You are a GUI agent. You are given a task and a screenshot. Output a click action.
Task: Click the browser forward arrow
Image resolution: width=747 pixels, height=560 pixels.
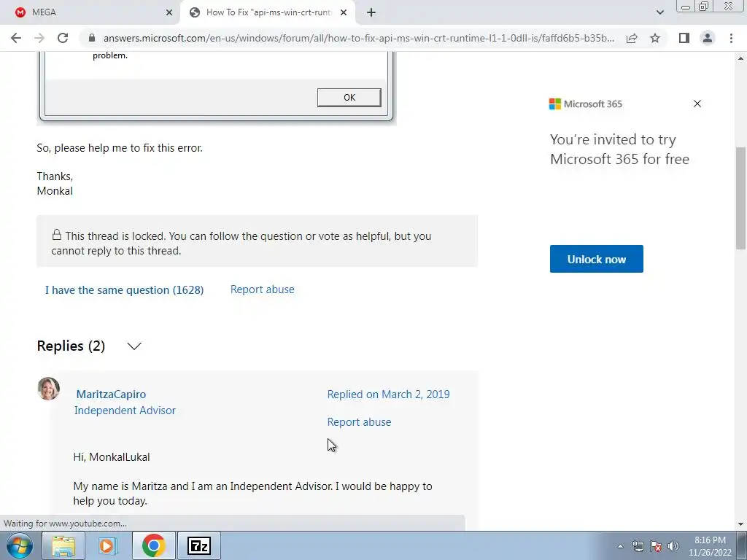coord(39,38)
